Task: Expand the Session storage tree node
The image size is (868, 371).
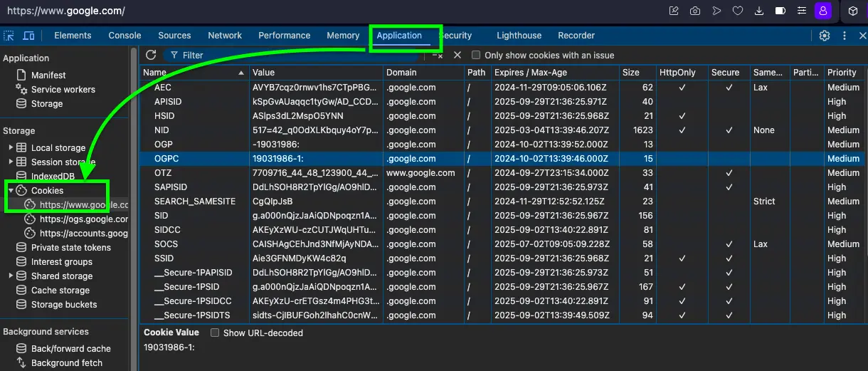Action: (x=11, y=162)
